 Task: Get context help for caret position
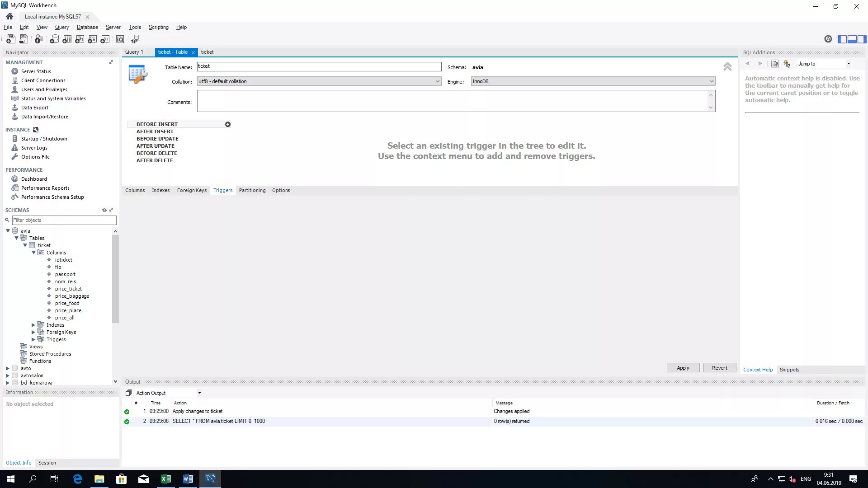(775, 64)
